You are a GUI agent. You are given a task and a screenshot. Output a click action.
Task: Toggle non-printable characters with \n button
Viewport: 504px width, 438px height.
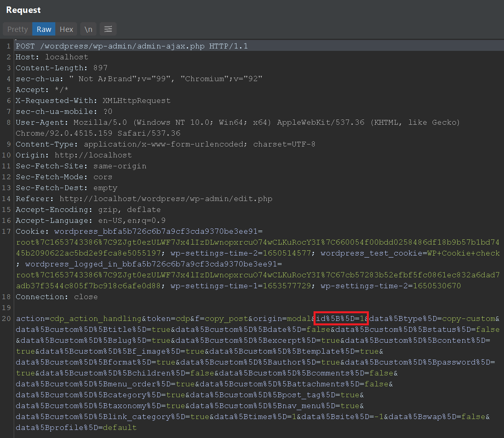click(x=88, y=29)
